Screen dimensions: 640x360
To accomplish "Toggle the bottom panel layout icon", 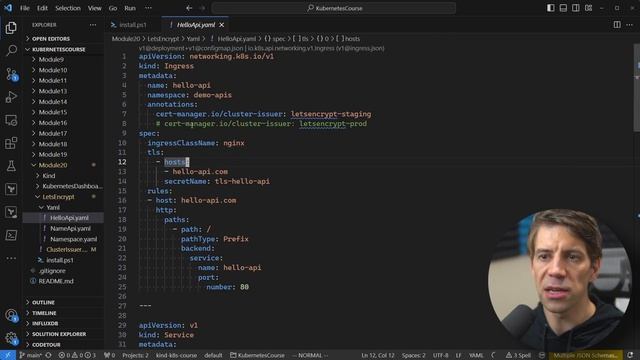I will (x=563, y=8).
